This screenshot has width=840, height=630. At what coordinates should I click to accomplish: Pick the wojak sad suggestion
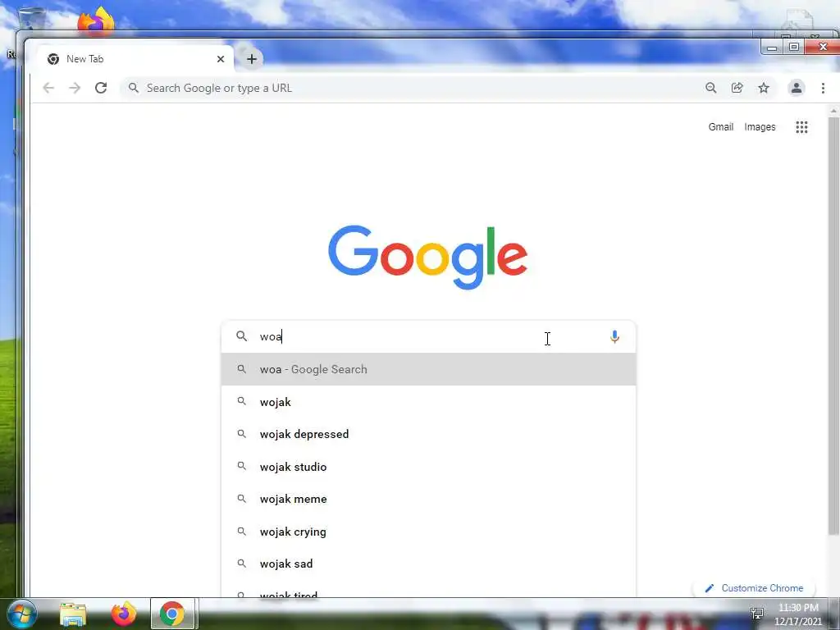(428, 564)
